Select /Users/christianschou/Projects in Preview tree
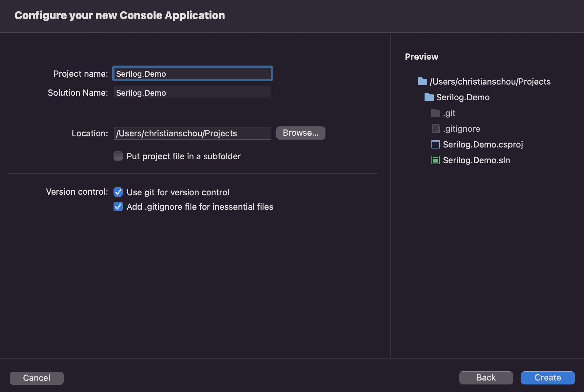Viewport: 584px width, 392px height. click(x=490, y=82)
